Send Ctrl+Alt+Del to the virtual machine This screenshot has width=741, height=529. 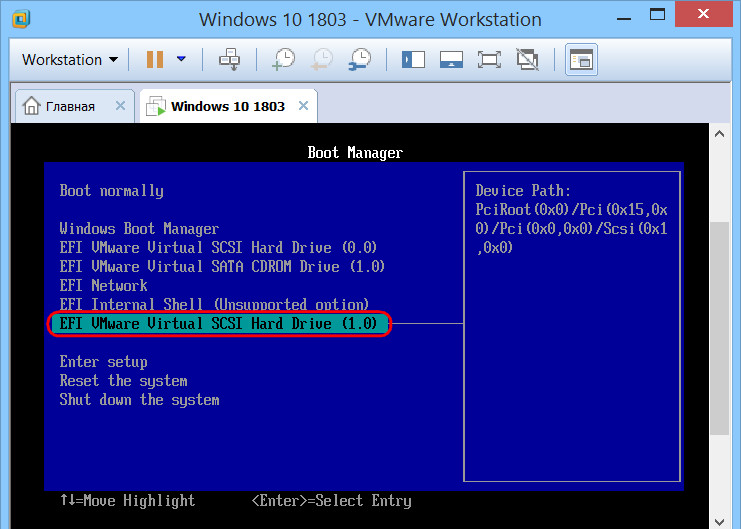pyautogui.click(x=230, y=60)
